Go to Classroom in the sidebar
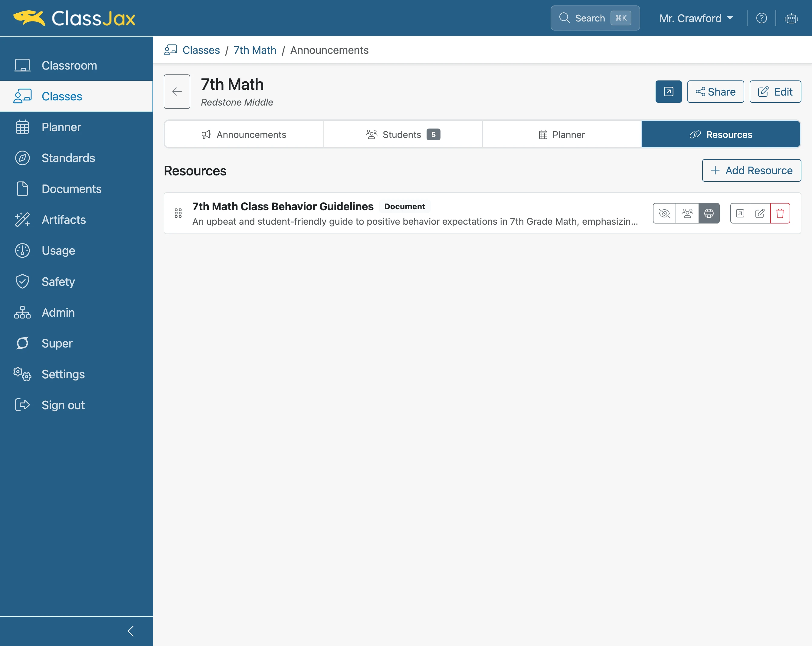The width and height of the screenshot is (812, 646). click(77, 66)
